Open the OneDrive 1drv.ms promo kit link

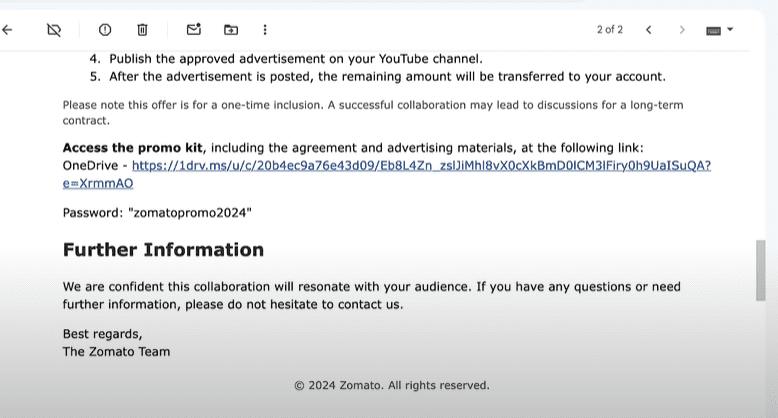tap(421, 166)
